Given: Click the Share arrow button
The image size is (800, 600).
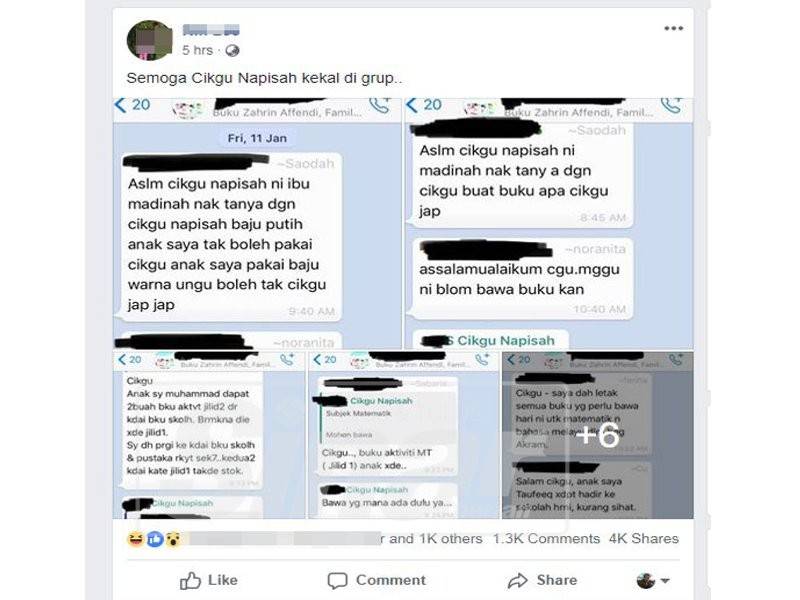Looking at the screenshot, I should (x=542, y=581).
